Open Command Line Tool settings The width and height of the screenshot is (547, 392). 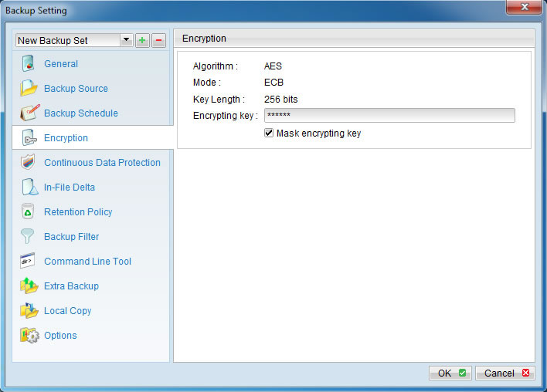(x=87, y=262)
